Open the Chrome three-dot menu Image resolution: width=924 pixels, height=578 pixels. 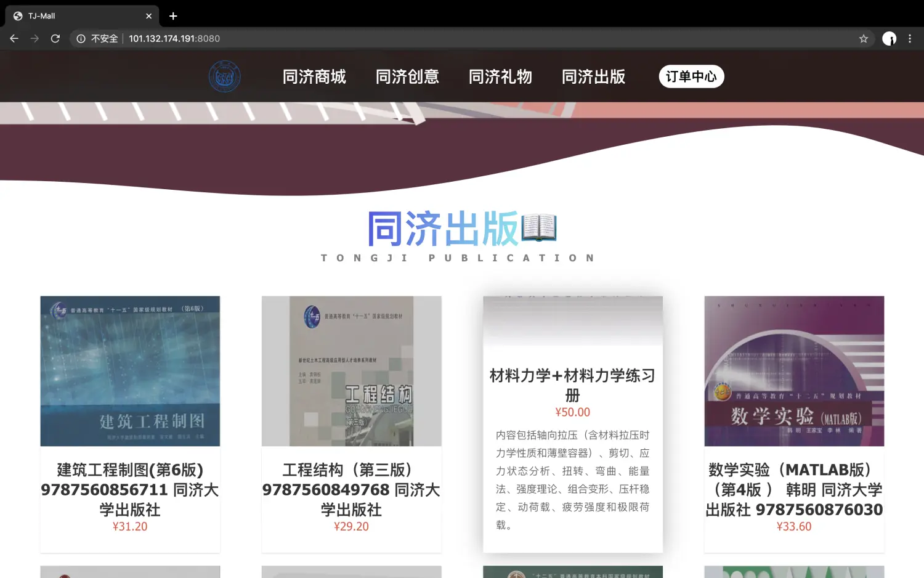click(x=910, y=38)
